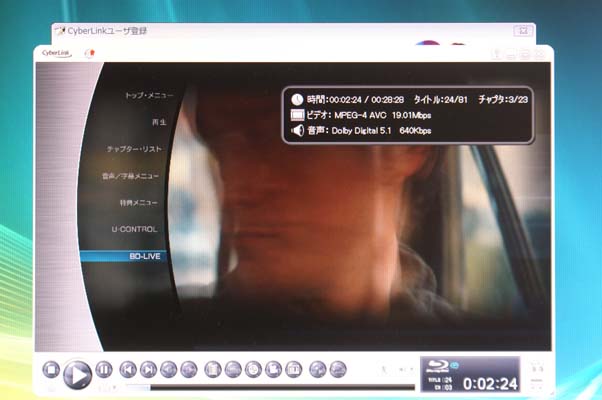This screenshot has width=602, height=400.
Task: Open 音声/字幕メニュー entry
Action: point(130,176)
